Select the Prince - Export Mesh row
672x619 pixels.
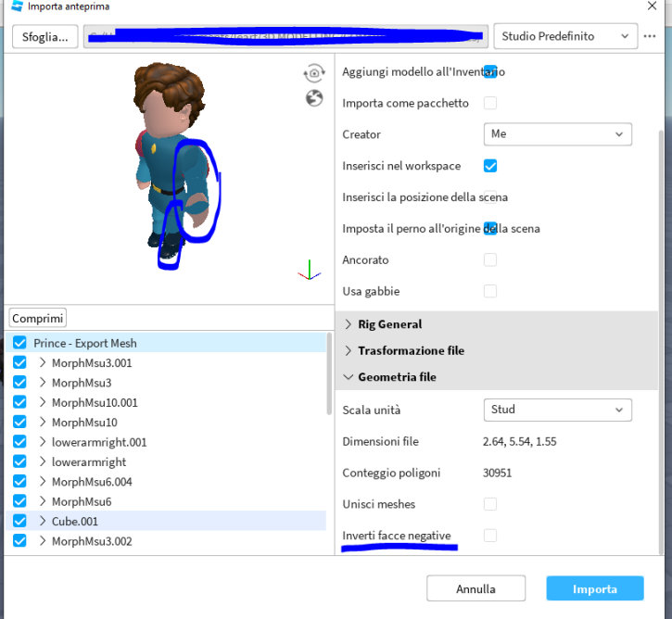pyautogui.click(x=165, y=343)
